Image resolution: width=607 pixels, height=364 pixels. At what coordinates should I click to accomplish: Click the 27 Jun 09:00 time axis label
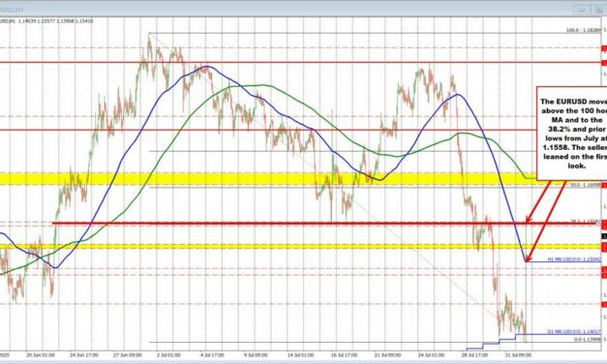tap(128, 354)
